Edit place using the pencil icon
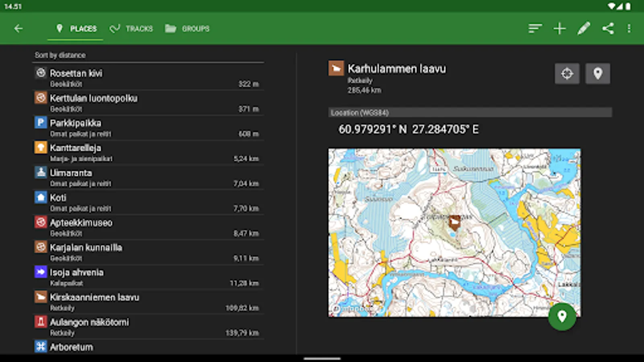This screenshot has height=362, width=644. coord(584,29)
